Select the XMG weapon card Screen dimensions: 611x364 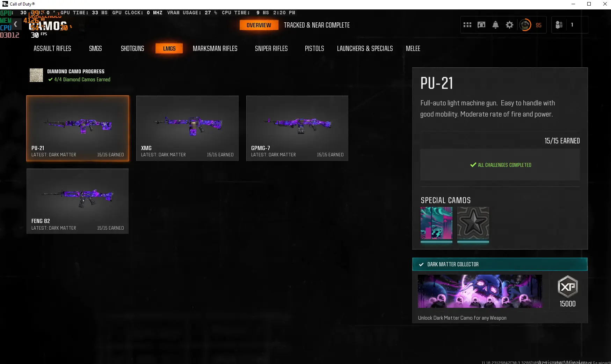point(187,128)
